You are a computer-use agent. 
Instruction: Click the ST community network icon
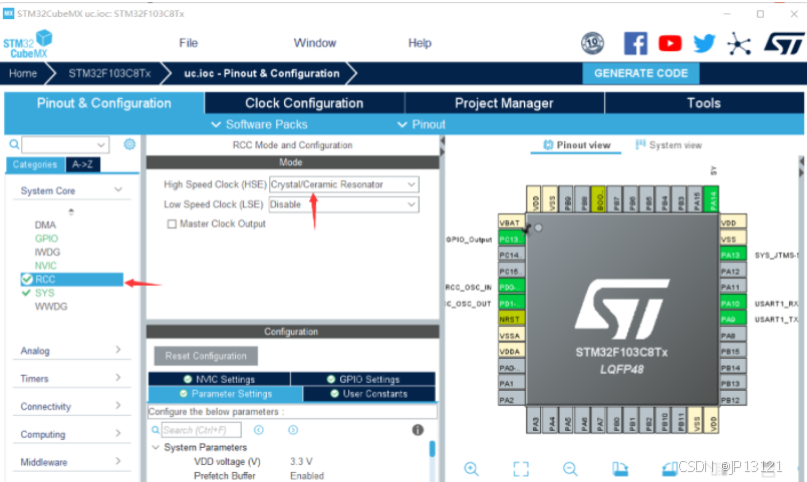(x=739, y=44)
